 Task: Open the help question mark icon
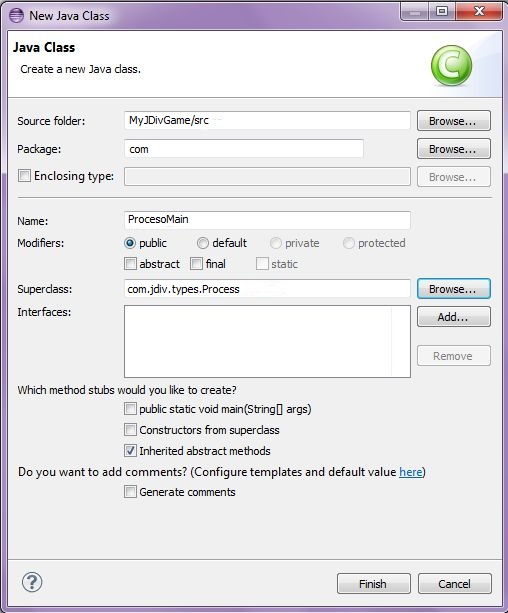tap(32, 583)
